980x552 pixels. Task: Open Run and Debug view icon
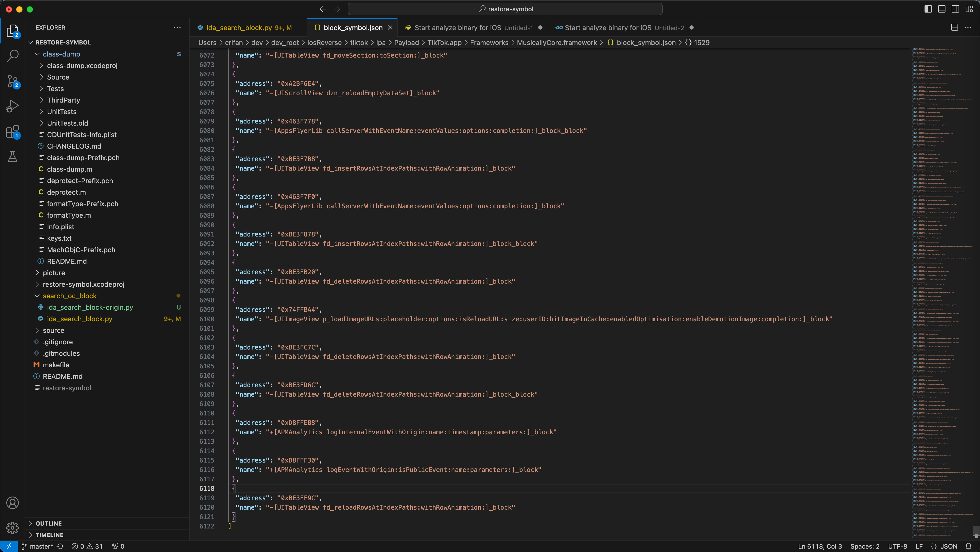coord(13,106)
